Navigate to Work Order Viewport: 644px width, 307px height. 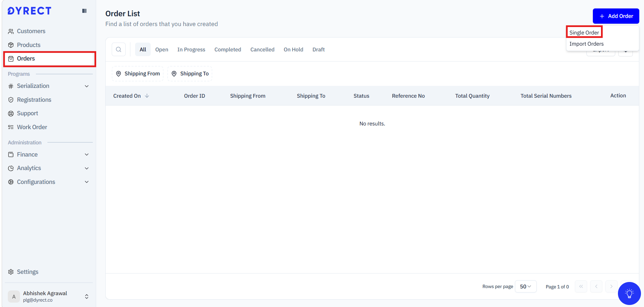32,127
